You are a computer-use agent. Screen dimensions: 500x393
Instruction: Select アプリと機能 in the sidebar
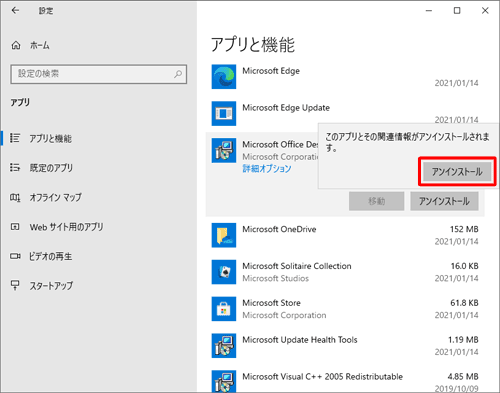50,138
